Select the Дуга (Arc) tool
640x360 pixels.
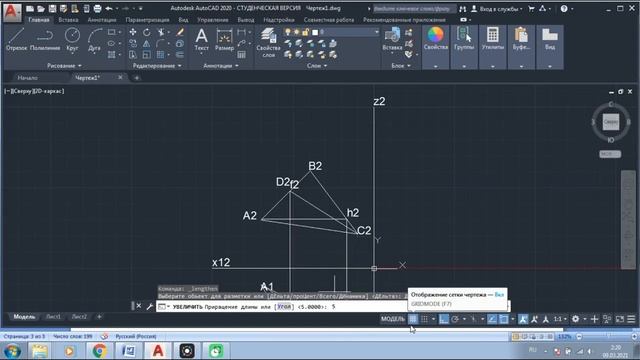pyautogui.click(x=94, y=40)
